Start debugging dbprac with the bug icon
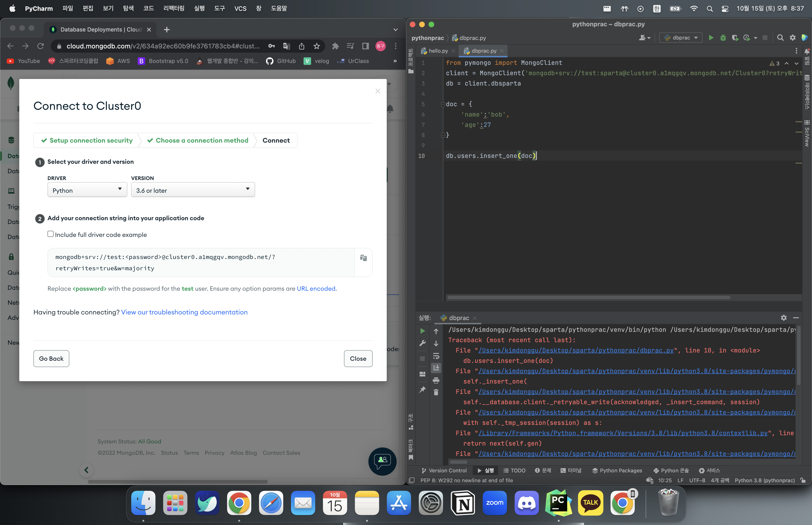This screenshot has width=812, height=525. pos(723,38)
